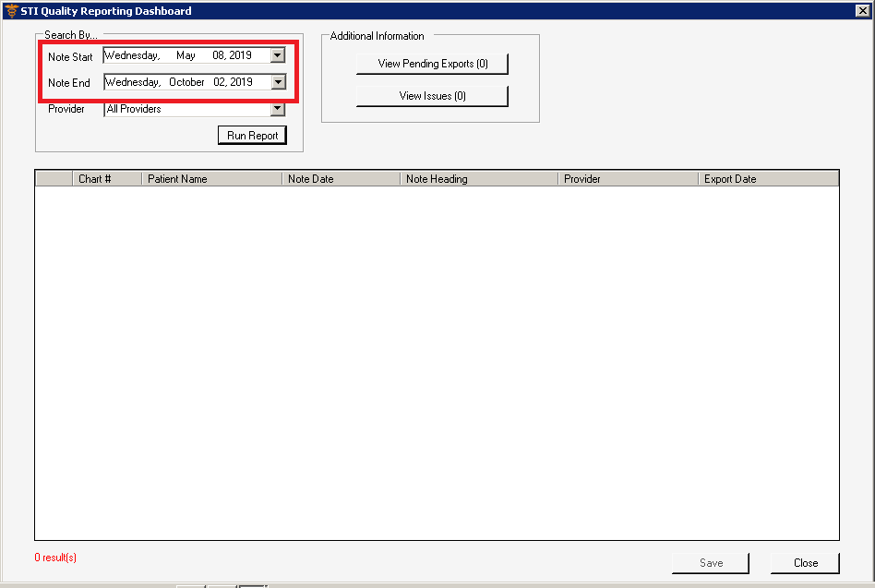
Task: Open the Note Start date dropdown arrow
Action: 277,55
